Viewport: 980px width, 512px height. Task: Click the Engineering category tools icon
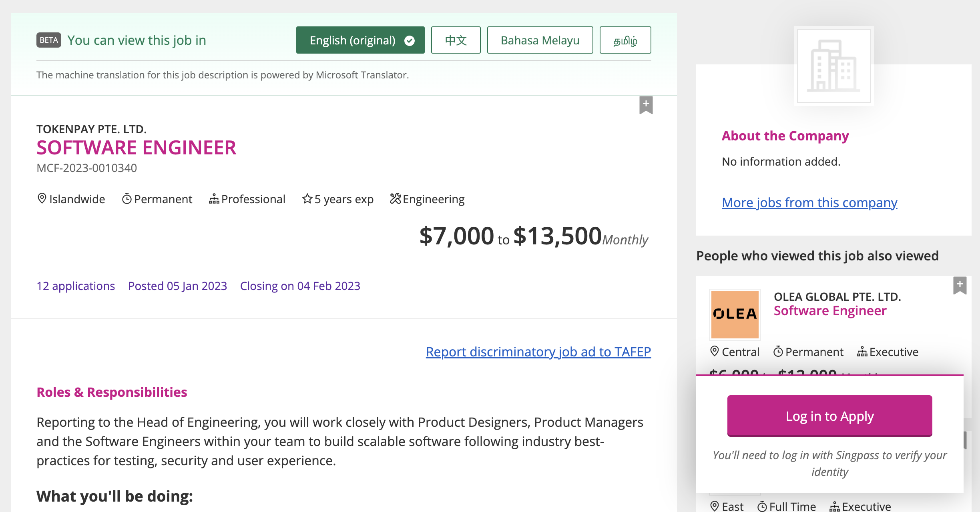click(x=395, y=198)
